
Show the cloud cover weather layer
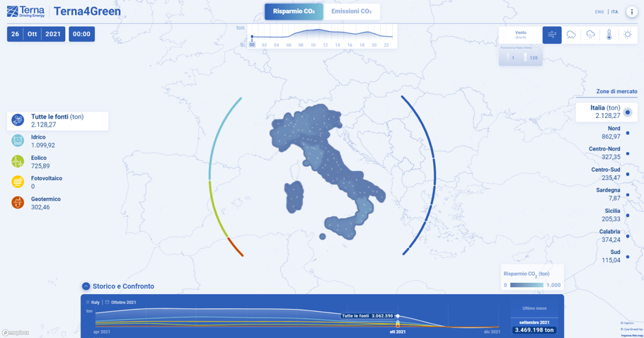coord(571,35)
